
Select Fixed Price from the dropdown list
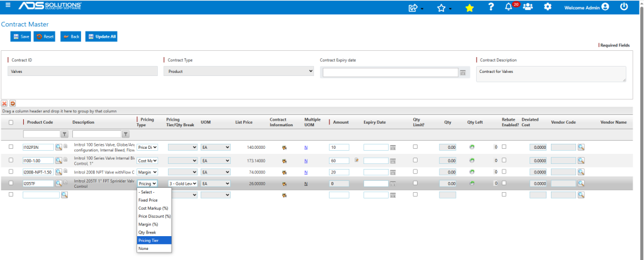click(x=148, y=200)
